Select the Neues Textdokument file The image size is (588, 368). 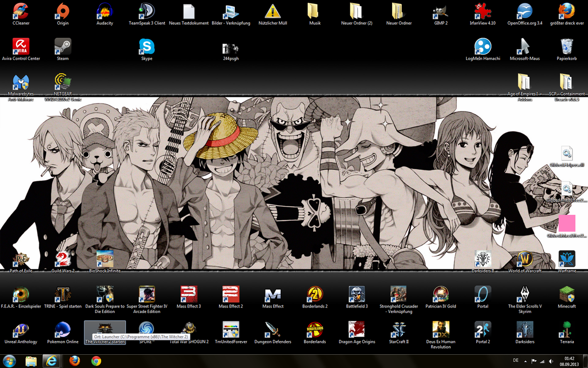coord(189,11)
